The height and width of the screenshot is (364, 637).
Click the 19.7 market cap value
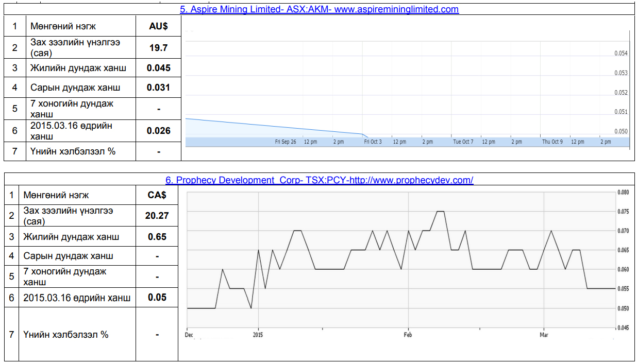point(158,47)
